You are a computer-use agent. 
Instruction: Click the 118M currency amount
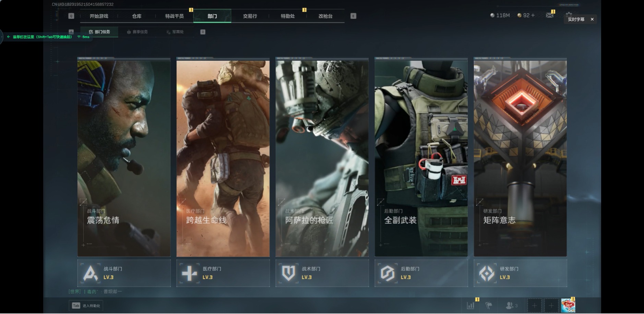point(503,15)
